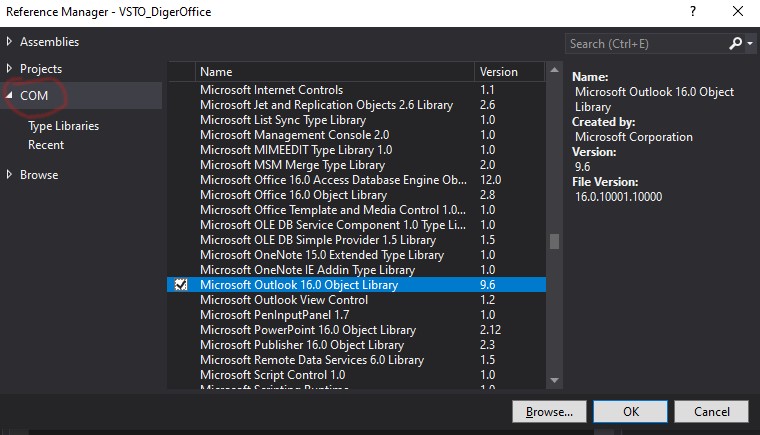Image resolution: width=760 pixels, height=435 pixels.
Task: Click version 2.8 cell for Office Object Library
Action: [488, 195]
